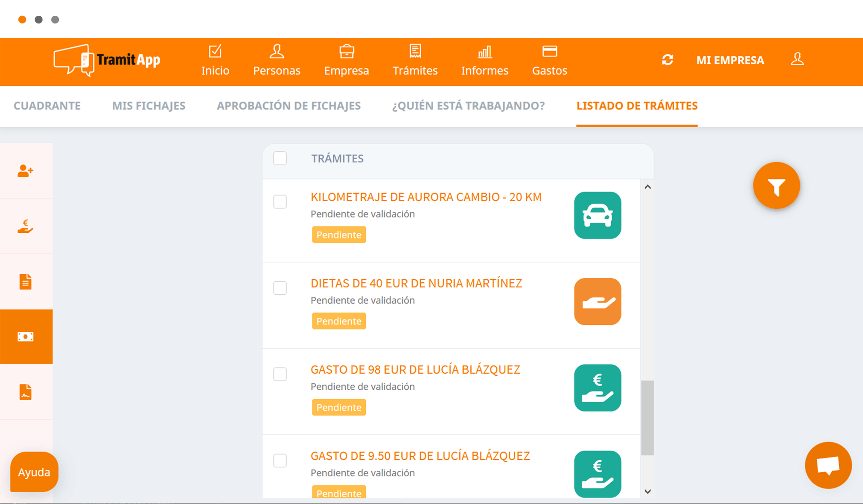The image size is (863, 504).
Task: Open GASTO DE 98 EUR DE LUCÍA BLÁZQUEZ
Action: pyautogui.click(x=415, y=370)
